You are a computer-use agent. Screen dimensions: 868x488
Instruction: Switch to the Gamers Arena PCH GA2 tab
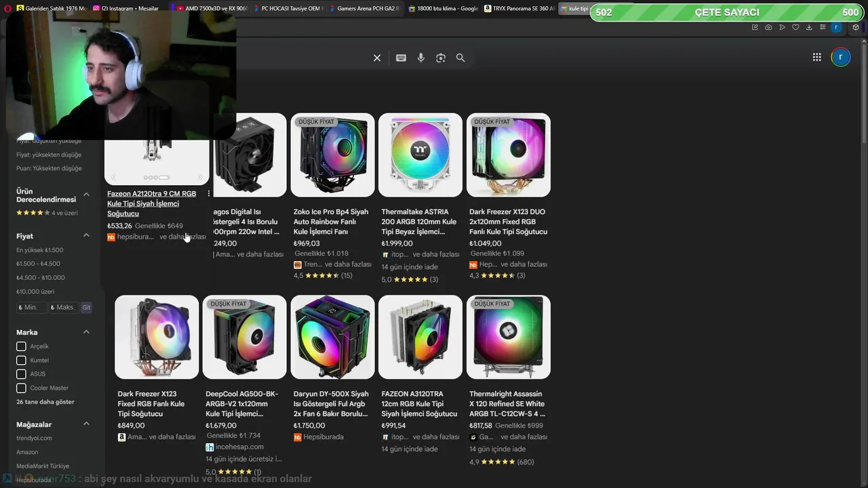366,9
